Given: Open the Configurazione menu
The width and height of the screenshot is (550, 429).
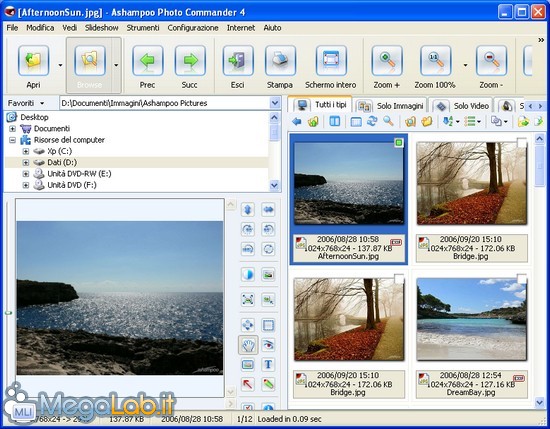Looking at the screenshot, I should (x=193, y=28).
